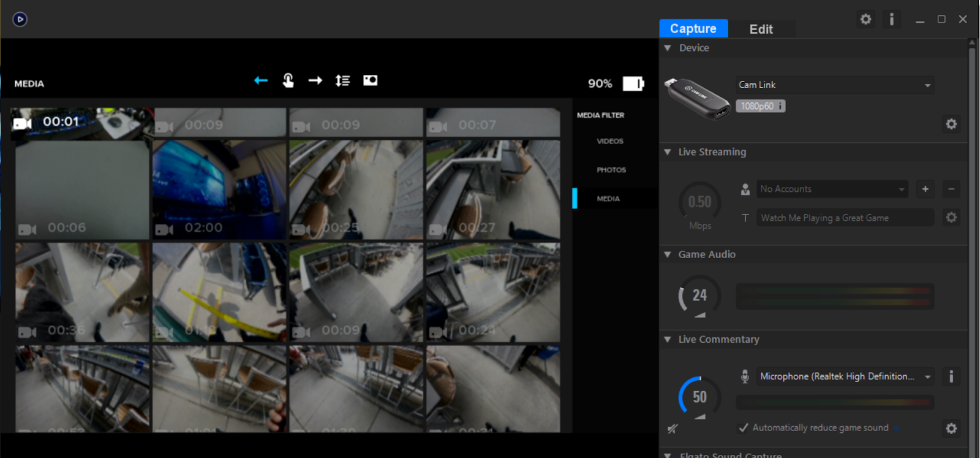This screenshot has height=458, width=980.
Task: Collapse the Elgato Sound Capture section
Action: point(668,455)
